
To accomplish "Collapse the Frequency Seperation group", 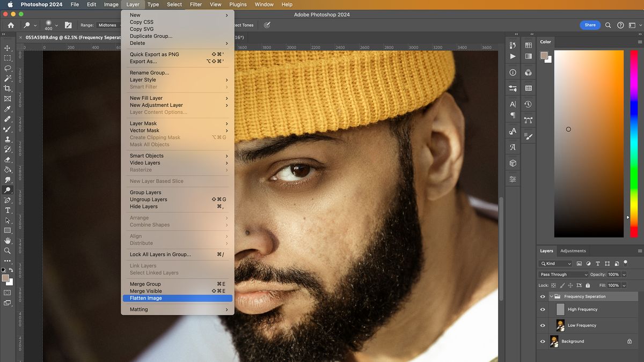I will (551, 296).
